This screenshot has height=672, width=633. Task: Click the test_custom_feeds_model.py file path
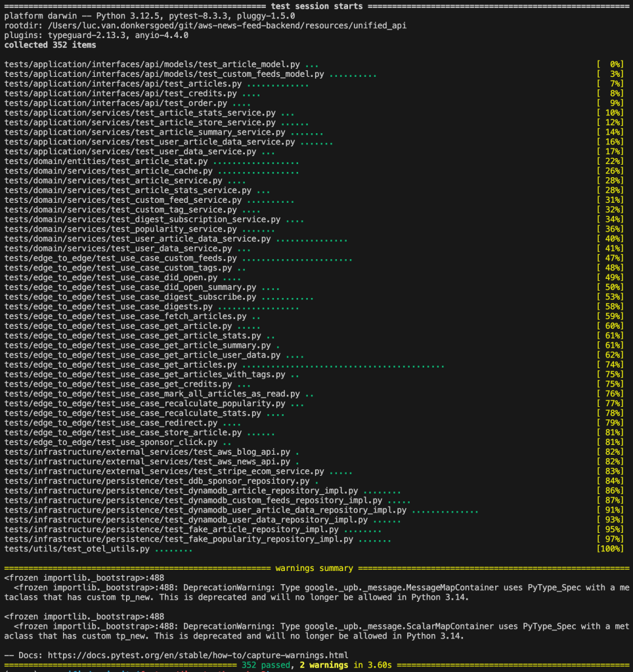[x=164, y=74]
